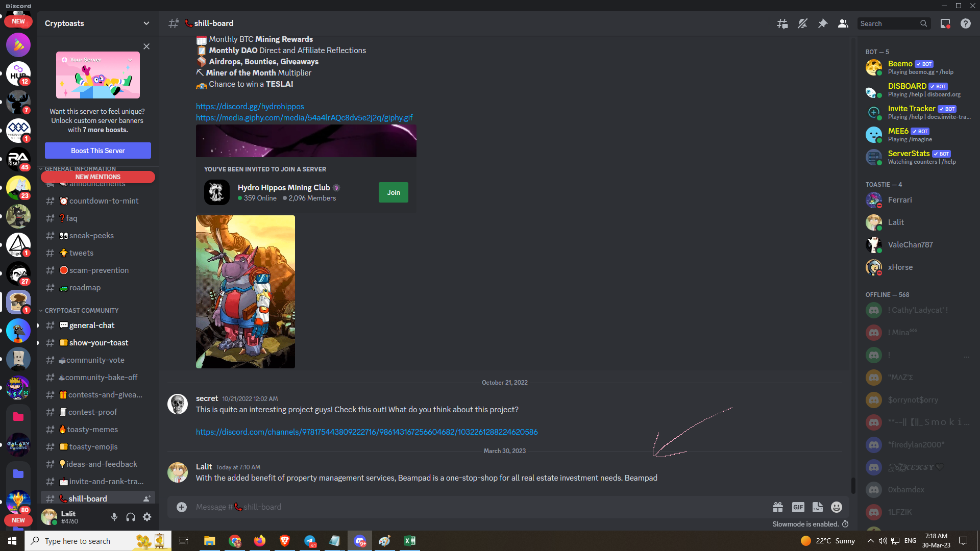Open server with 45 badge in sidebar
The image size is (980, 551).
click(18, 159)
